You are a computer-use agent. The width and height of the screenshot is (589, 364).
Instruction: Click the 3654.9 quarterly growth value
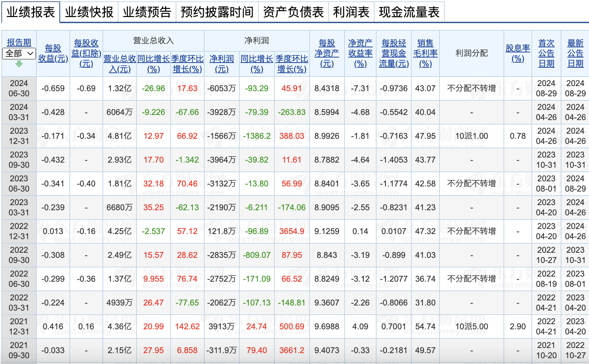(x=292, y=231)
